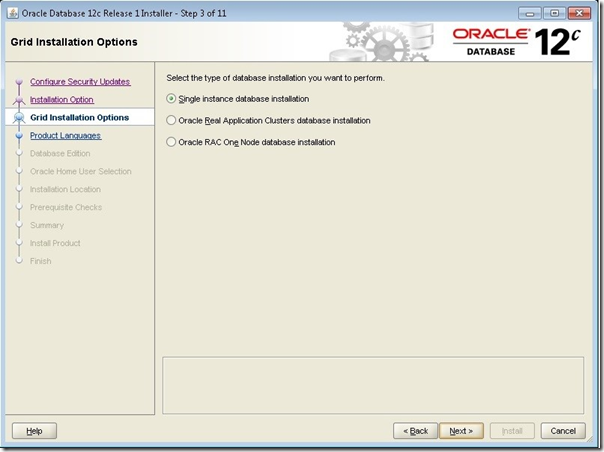Click the step marker beside Configure Security Updates
The height and width of the screenshot is (452, 604).
pyautogui.click(x=19, y=82)
